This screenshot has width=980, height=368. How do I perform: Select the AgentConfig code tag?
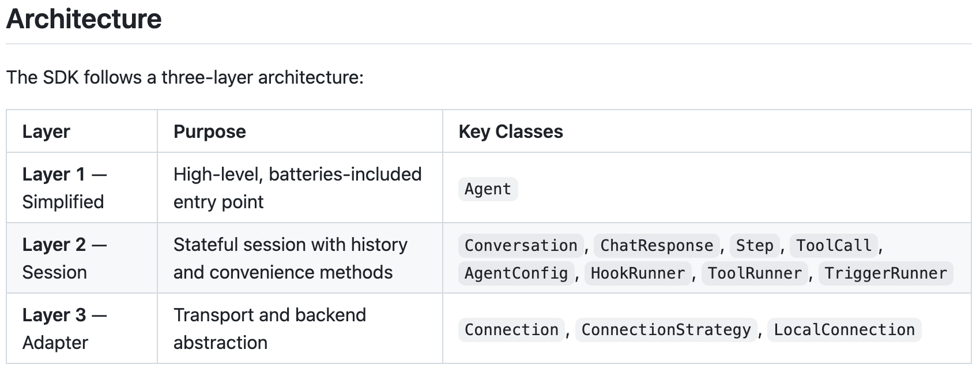(x=516, y=273)
